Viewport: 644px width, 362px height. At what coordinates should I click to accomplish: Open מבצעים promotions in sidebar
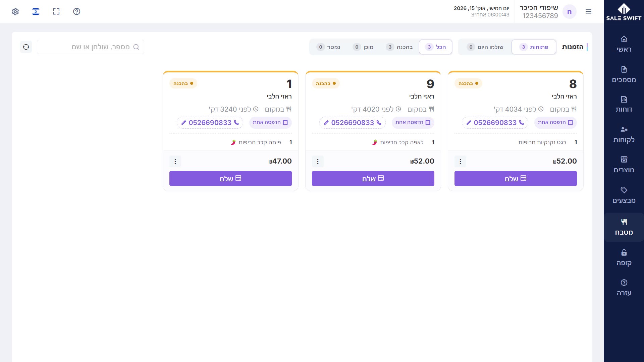tap(624, 195)
